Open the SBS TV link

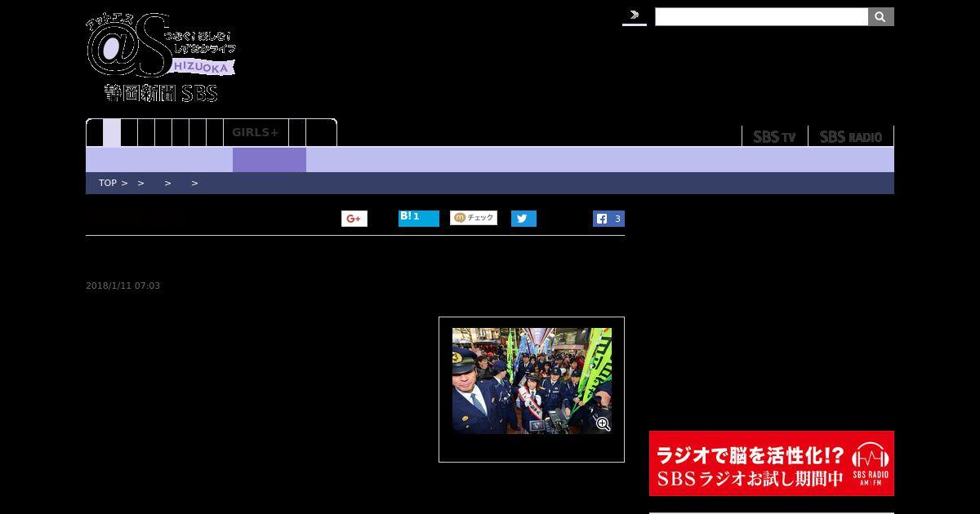[774, 136]
